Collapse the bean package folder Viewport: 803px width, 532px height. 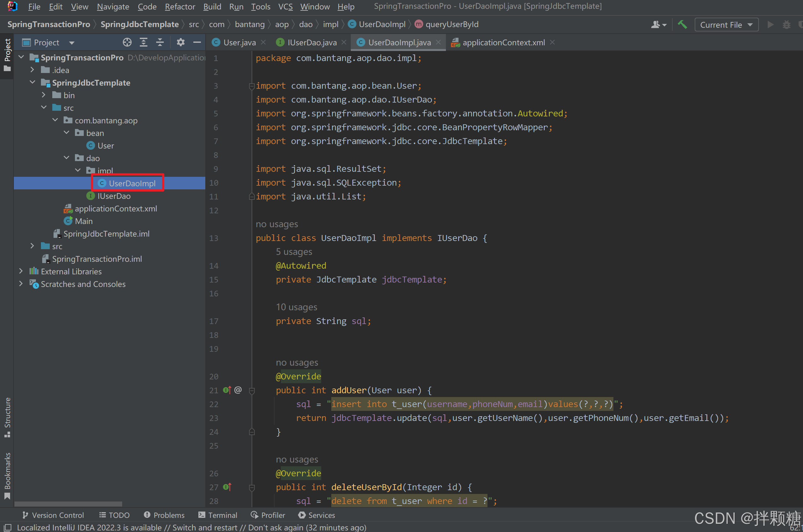tap(66, 133)
